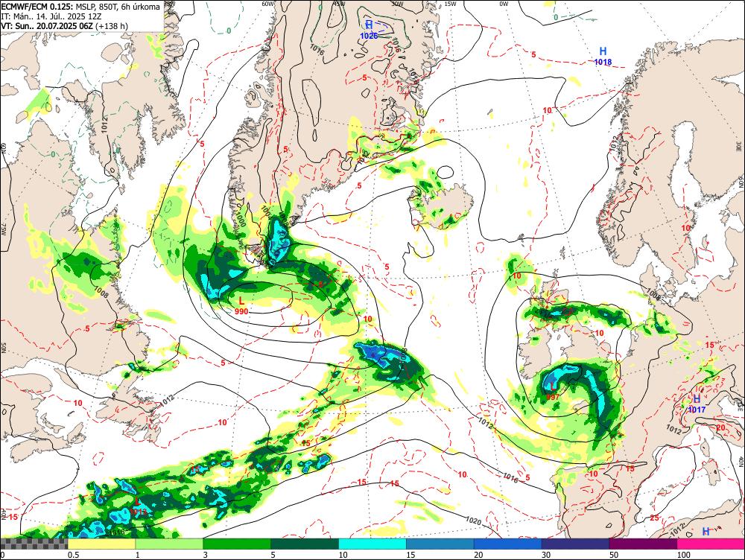
Task: Click the light green 1–3 mm legend swatch
Action: point(170,544)
